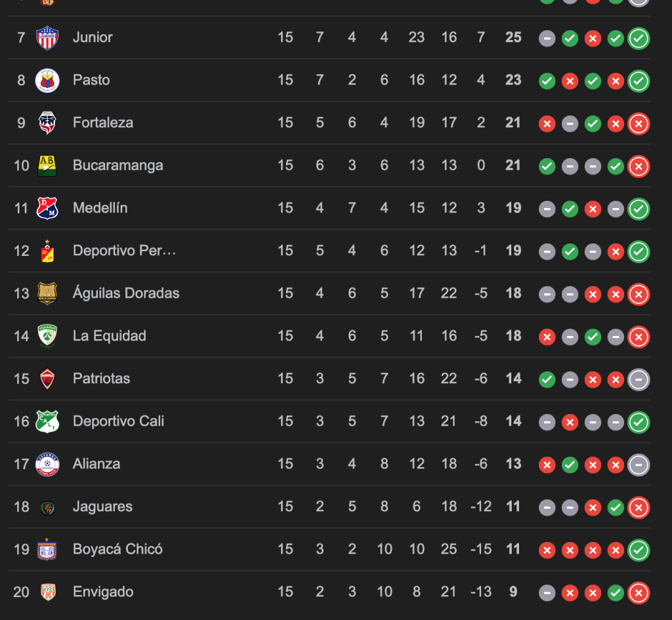Image resolution: width=672 pixels, height=620 pixels.
Task: Click the Pasto team crest
Action: coord(47,80)
